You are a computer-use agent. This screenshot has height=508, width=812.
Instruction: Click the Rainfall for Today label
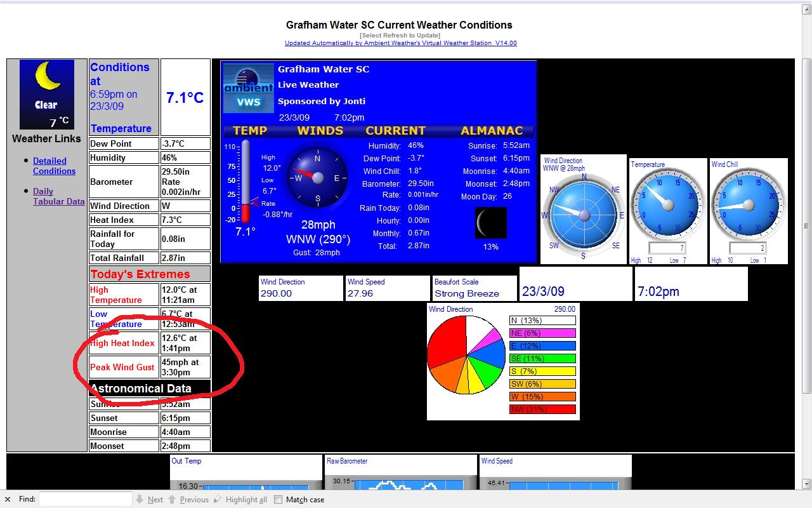tap(112, 239)
